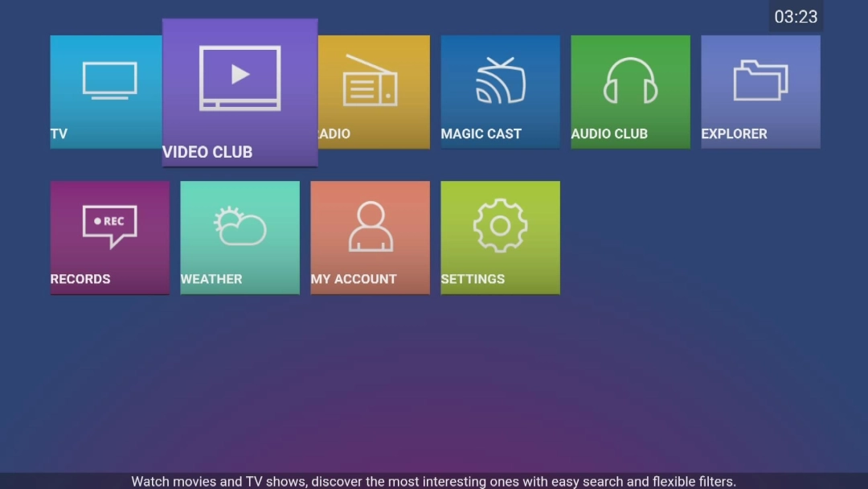
Task: Open Video Club via its play-screen icon
Action: tap(240, 78)
